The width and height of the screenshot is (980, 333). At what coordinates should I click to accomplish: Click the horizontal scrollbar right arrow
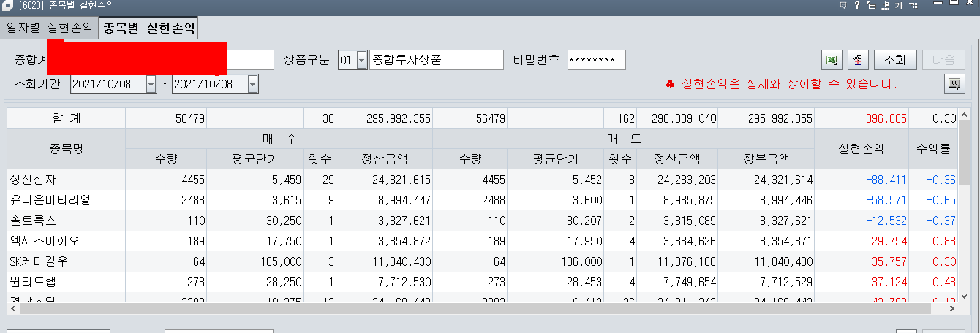(954, 309)
